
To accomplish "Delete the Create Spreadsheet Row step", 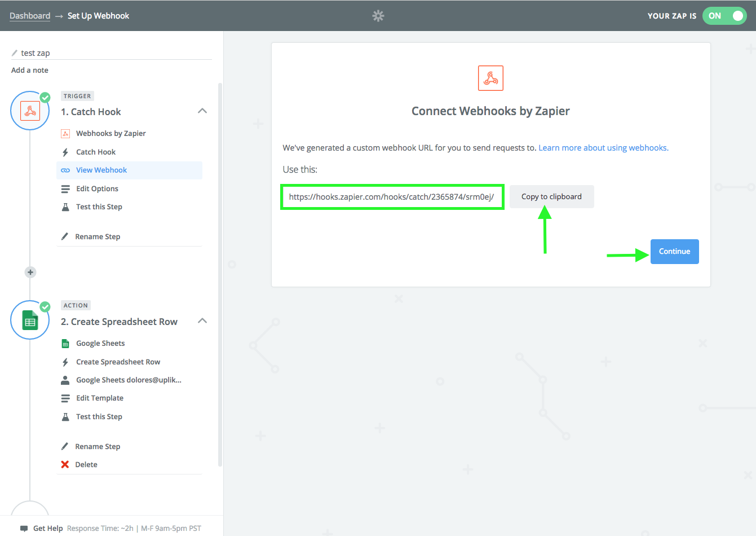I will 86,465.
